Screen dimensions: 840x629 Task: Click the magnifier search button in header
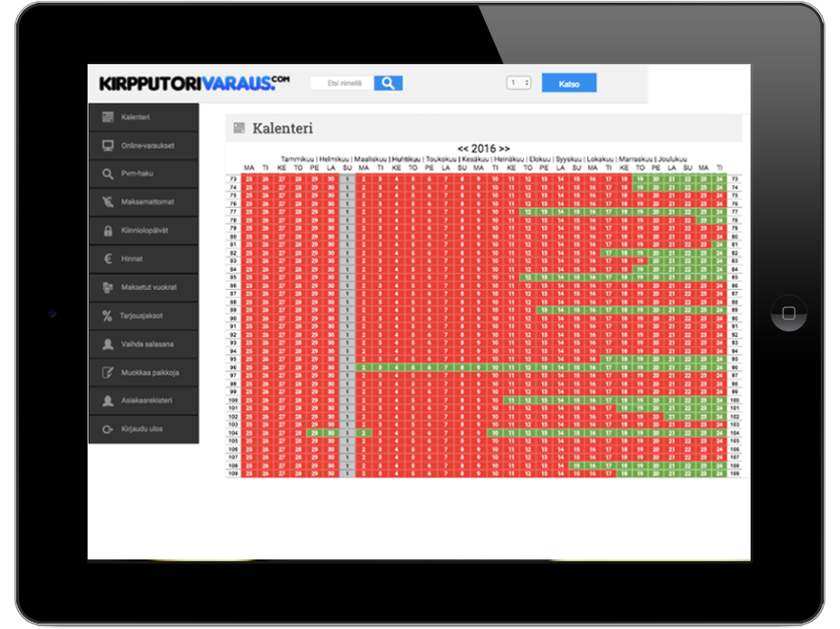pyautogui.click(x=387, y=83)
